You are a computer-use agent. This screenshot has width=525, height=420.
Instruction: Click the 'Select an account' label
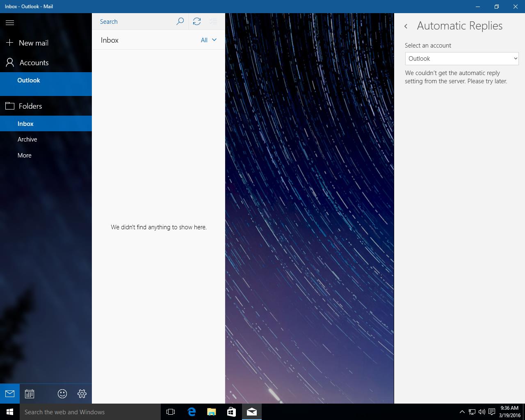click(428, 46)
